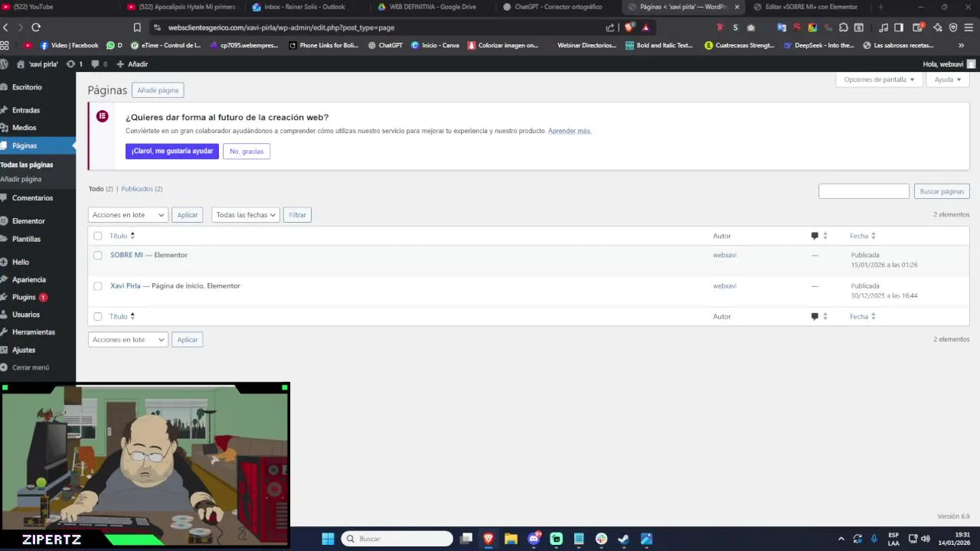Click the Filtrar button
This screenshot has width=980, height=551.
click(297, 215)
